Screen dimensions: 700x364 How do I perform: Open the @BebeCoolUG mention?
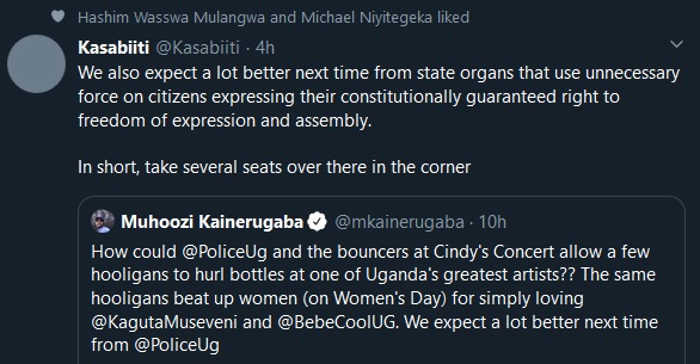[337, 322]
